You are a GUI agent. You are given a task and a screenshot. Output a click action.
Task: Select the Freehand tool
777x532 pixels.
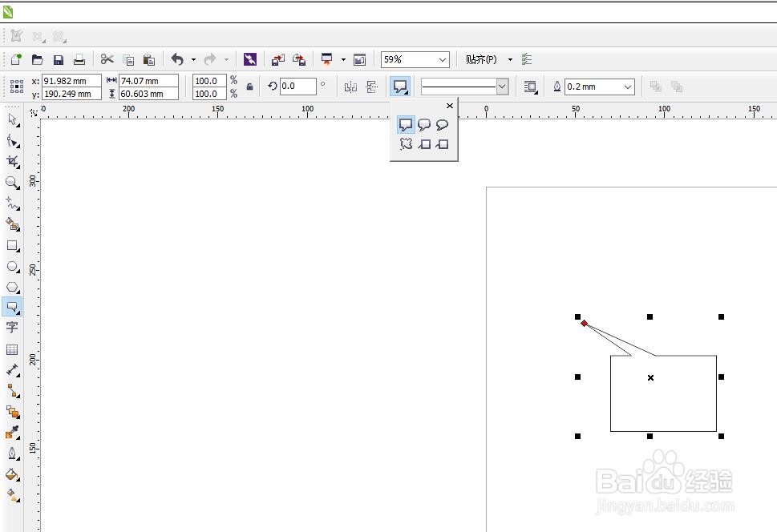point(13,204)
